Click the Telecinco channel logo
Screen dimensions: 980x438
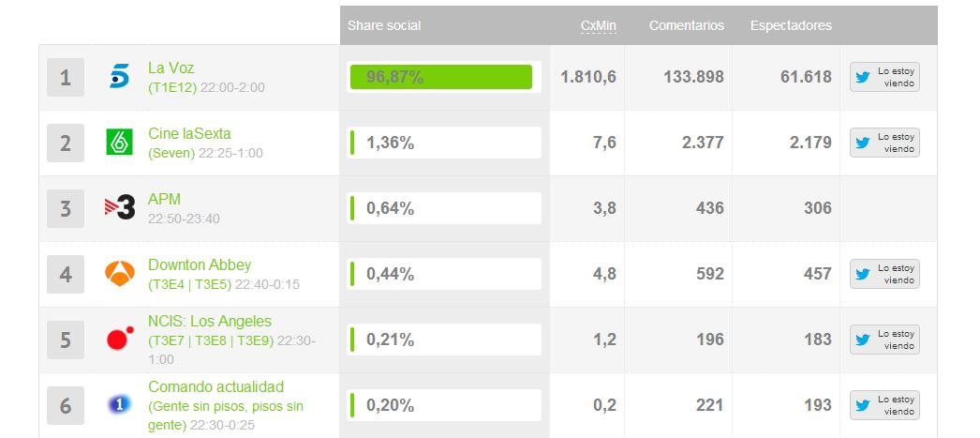119,78
